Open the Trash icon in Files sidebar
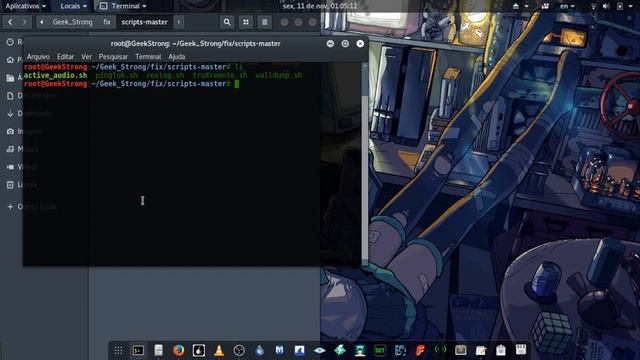 point(10,185)
